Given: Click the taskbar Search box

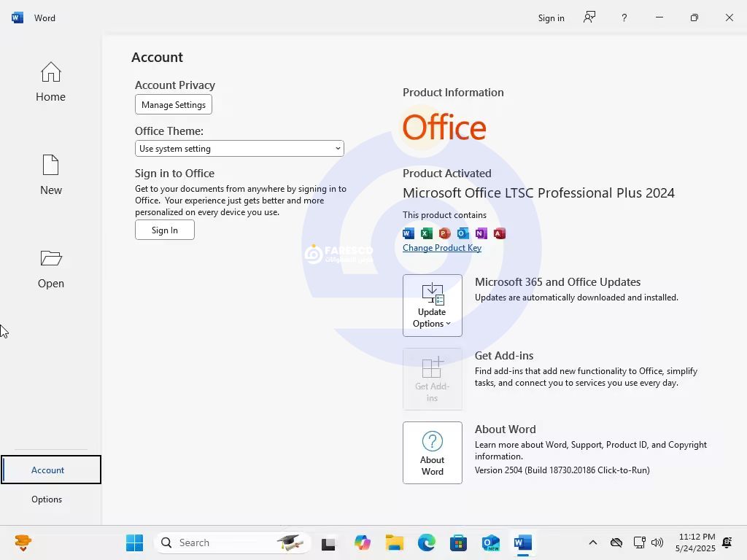Looking at the screenshot, I should tap(233, 542).
